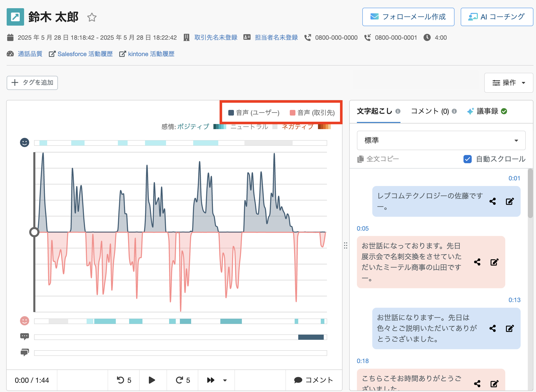The image size is (536, 392).
Task: Toggle the 音声 (取引先) legend series
Action: point(312,113)
